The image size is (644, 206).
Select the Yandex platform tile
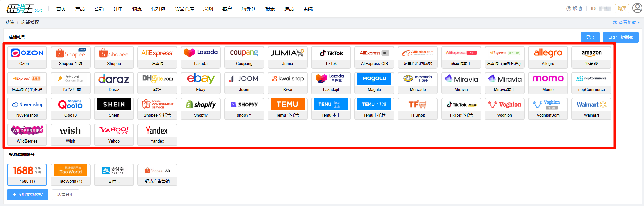pyautogui.click(x=157, y=135)
